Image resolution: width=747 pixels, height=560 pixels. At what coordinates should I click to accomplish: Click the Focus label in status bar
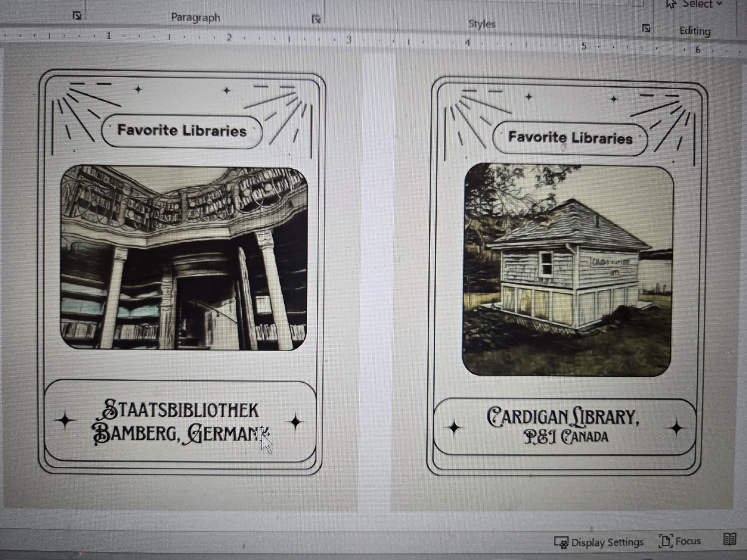click(688, 541)
